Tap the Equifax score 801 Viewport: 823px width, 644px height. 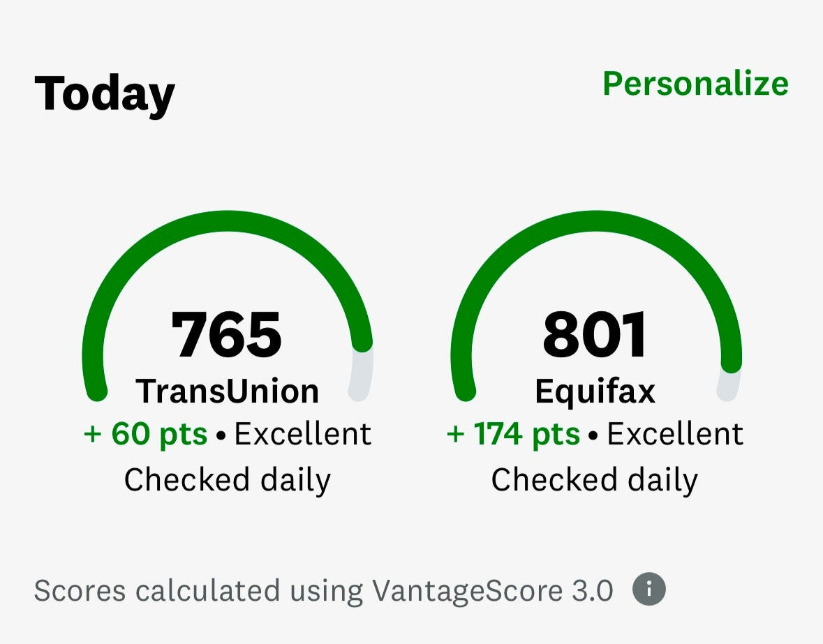[x=595, y=336]
